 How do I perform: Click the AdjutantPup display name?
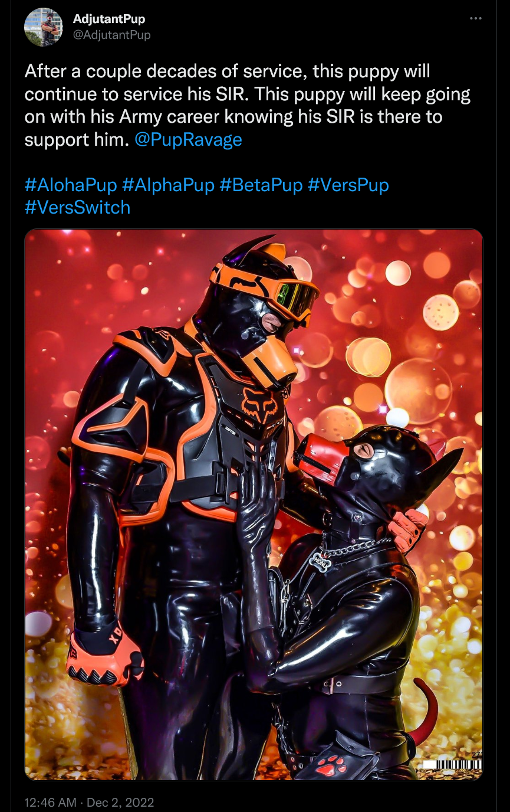pyautogui.click(x=109, y=19)
